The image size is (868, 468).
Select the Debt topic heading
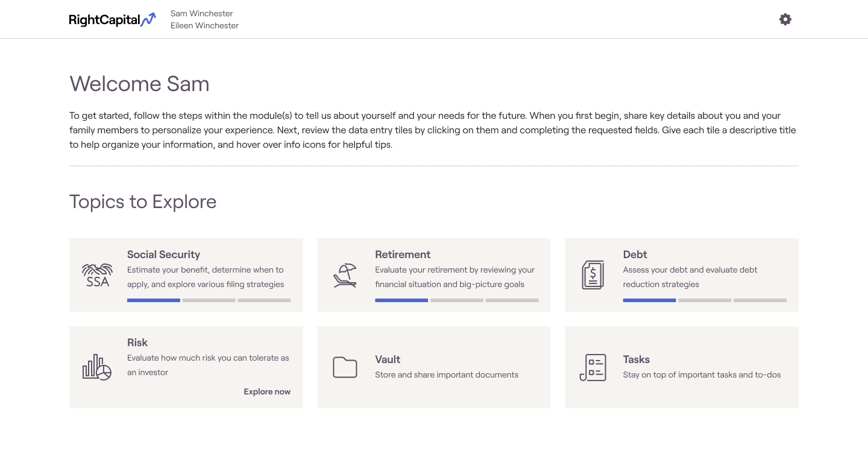tap(635, 255)
